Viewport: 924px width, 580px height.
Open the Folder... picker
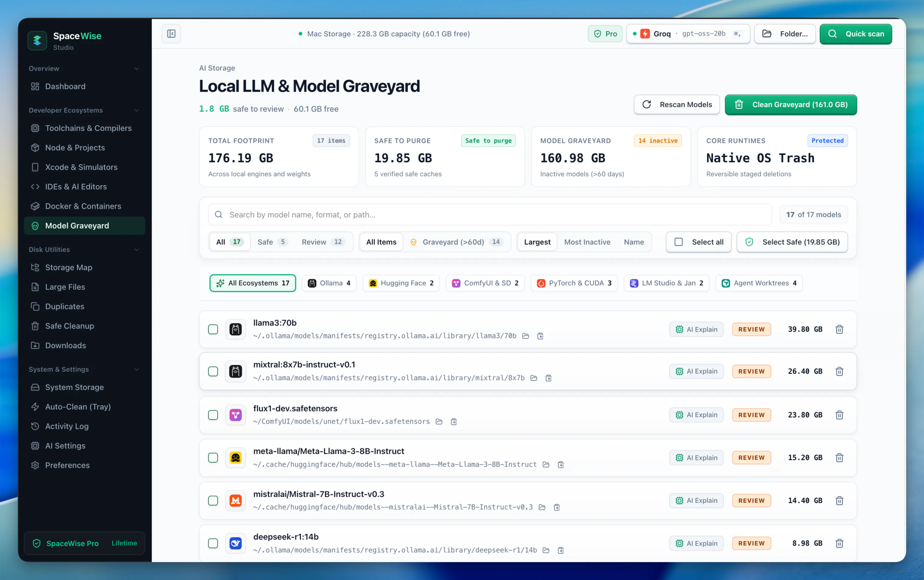[784, 34]
